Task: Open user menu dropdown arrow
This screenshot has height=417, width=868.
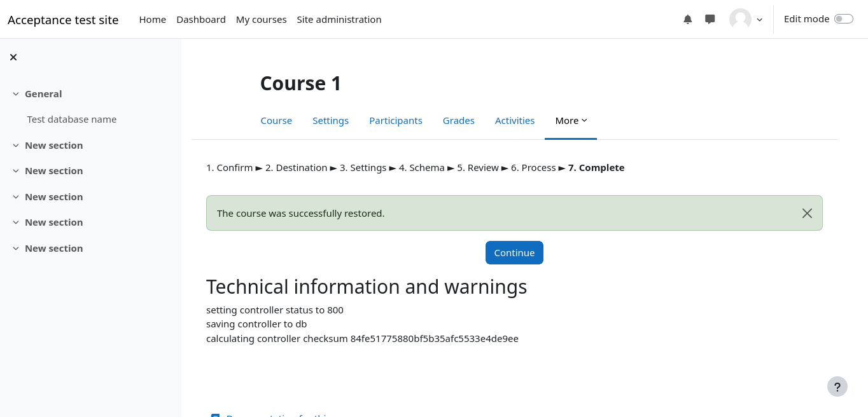Action: [x=759, y=20]
